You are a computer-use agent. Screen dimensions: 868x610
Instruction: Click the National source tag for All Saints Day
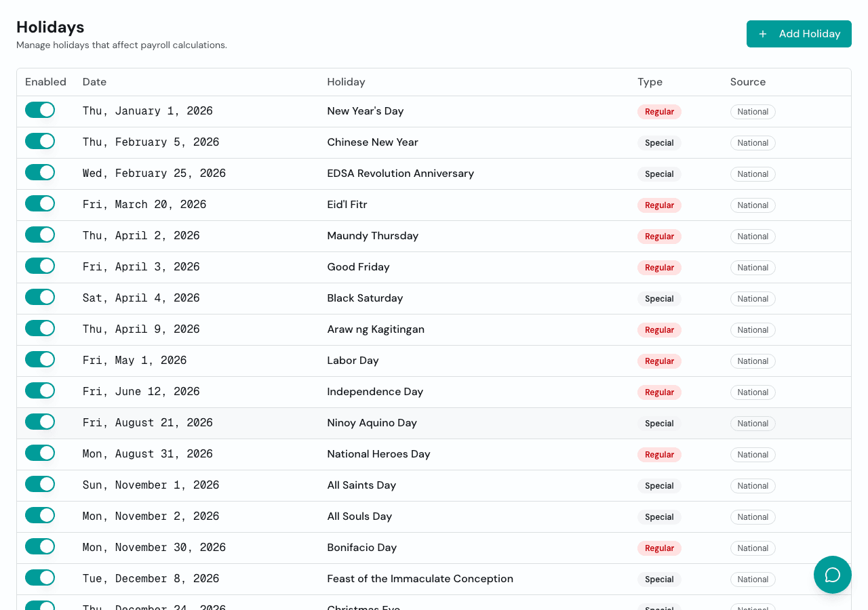coord(753,486)
